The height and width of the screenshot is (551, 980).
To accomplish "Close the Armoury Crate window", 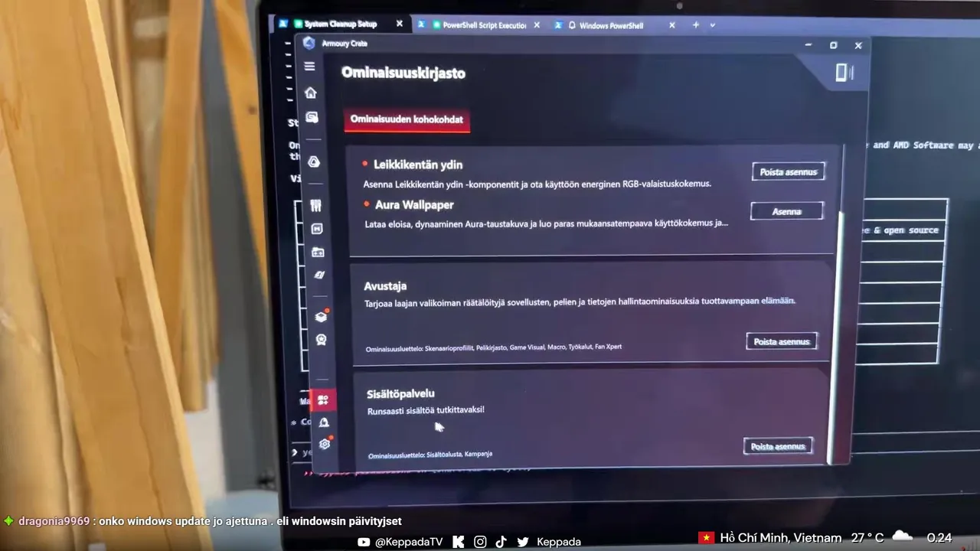I will [x=858, y=45].
